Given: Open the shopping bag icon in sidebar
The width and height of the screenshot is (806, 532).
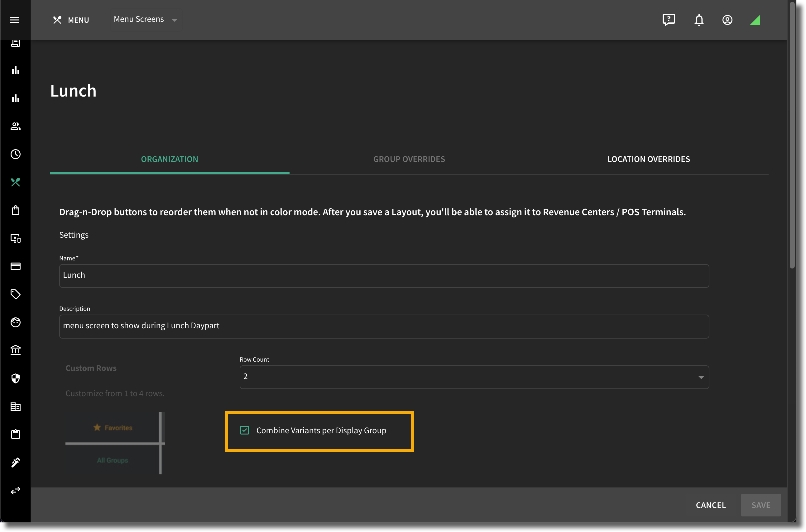Looking at the screenshot, I should click(16, 210).
